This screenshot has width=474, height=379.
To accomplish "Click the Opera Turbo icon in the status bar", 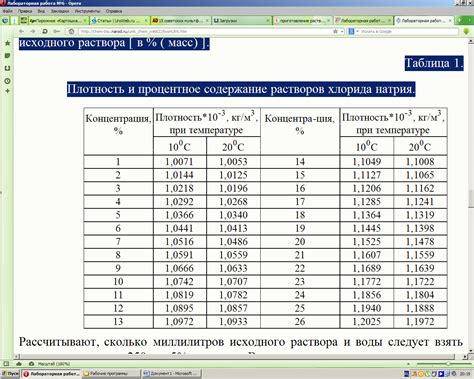I will click(x=31, y=364).
